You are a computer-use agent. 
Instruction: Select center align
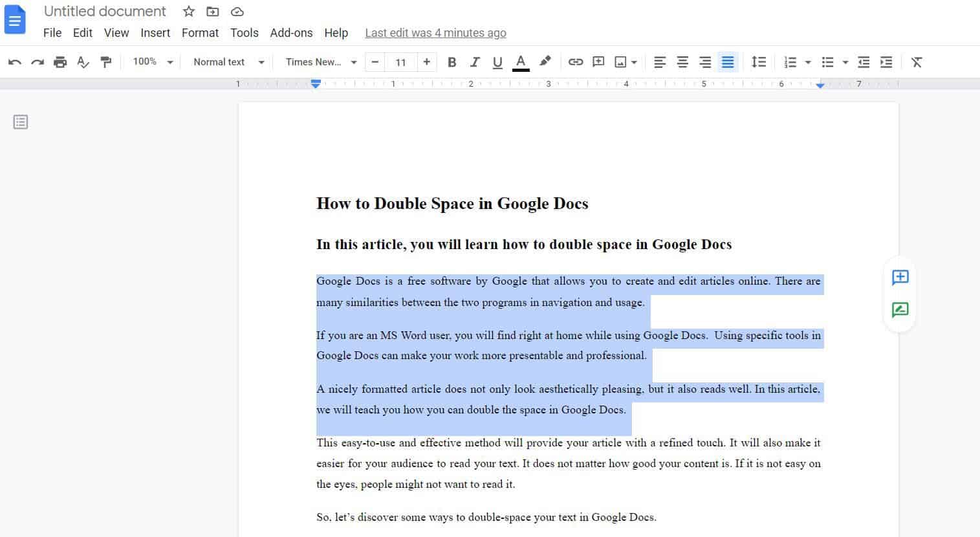(682, 62)
